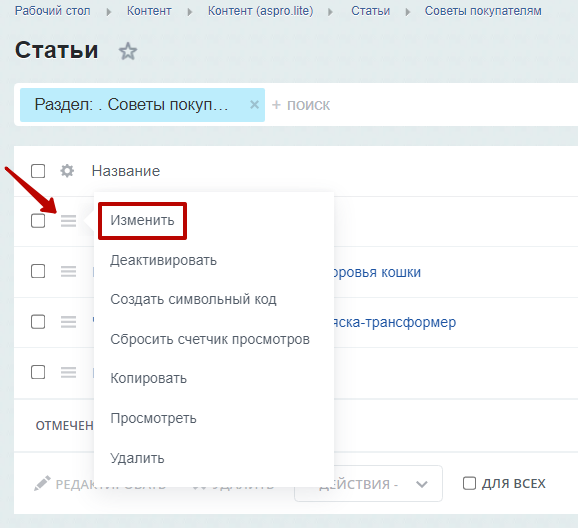Check the first article row checkbox
578x528 pixels.
pos(38,221)
